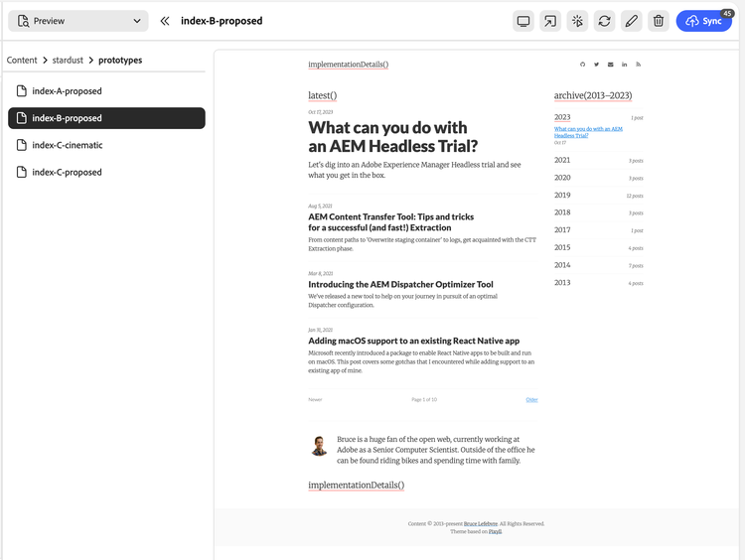Image resolution: width=745 pixels, height=560 pixels.
Task: Open Twitter icon in page header
Action: pyautogui.click(x=596, y=65)
